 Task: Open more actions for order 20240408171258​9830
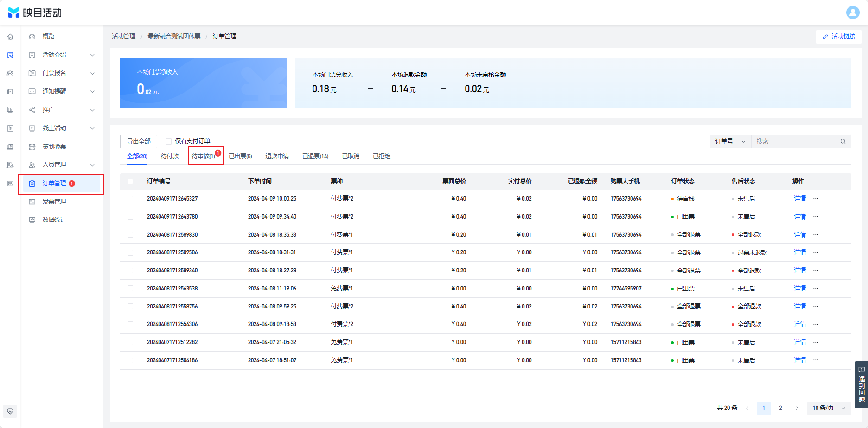(x=816, y=234)
